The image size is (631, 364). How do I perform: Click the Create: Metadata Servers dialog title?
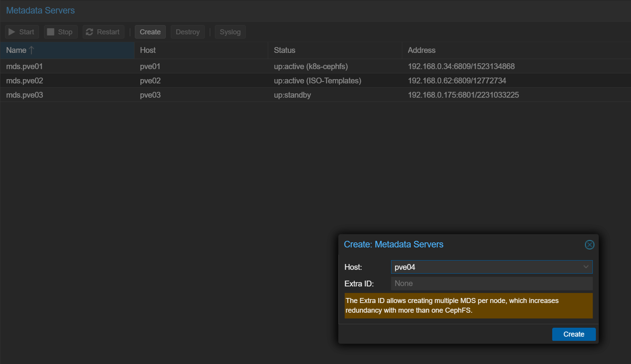[x=393, y=244]
